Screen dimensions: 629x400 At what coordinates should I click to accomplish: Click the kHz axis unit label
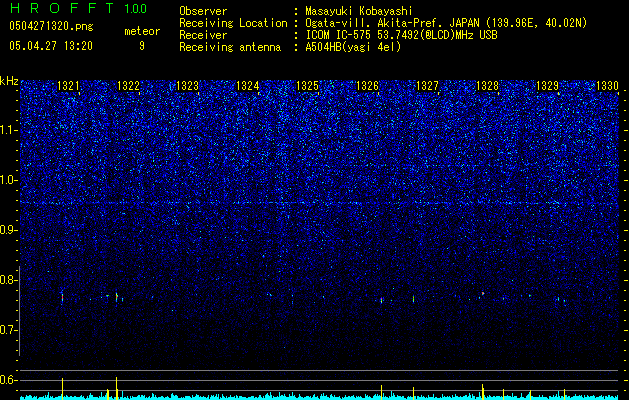[9, 81]
